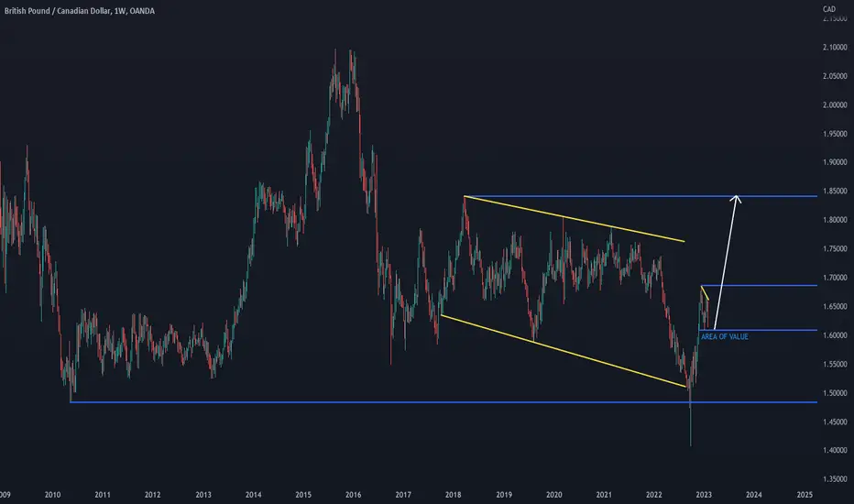The width and height of the screenshot is (854, 504).
Task: Select the 1.50000 price axis label
Action: tap(835, 393)
